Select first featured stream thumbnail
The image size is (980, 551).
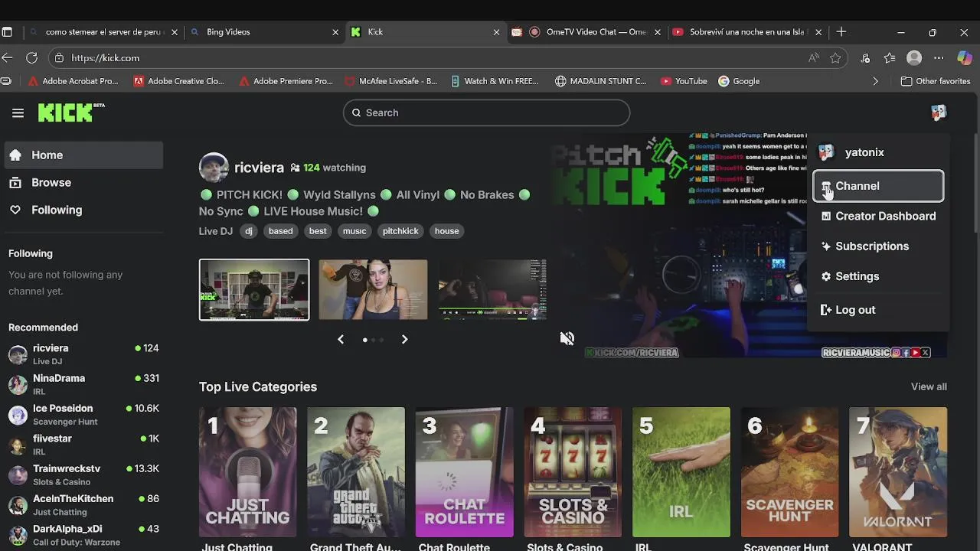tap(254, 289)
